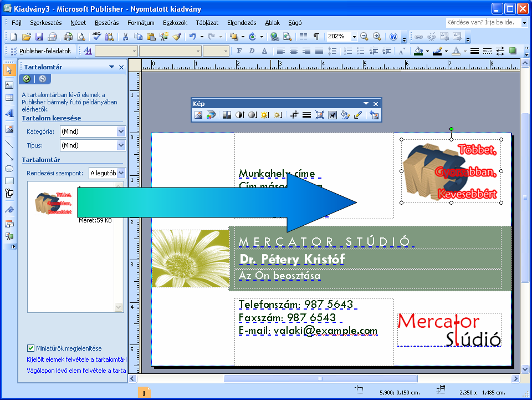Select the Text Box tool
The image size is (532, 400).
(x=9, y=85)
